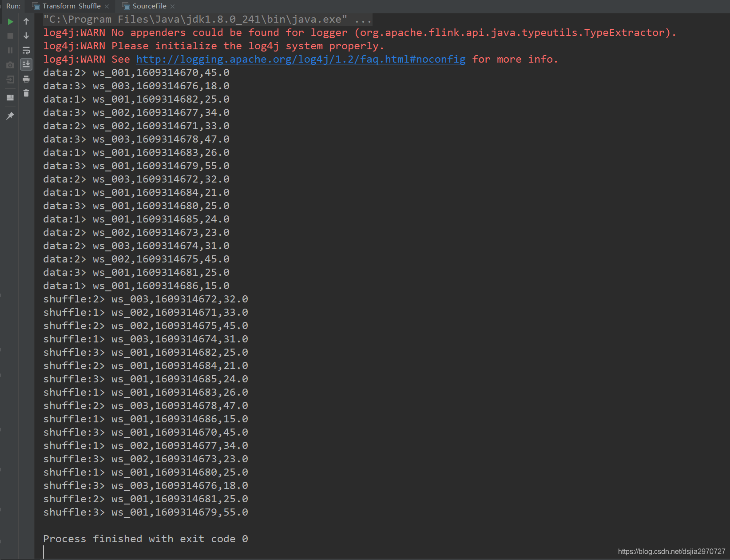Click line 'data:3> ws_001,1609314680,25.0'
The height and width of the screenshot is (560, 730).
pyautogui.click(x=136, y=206)
